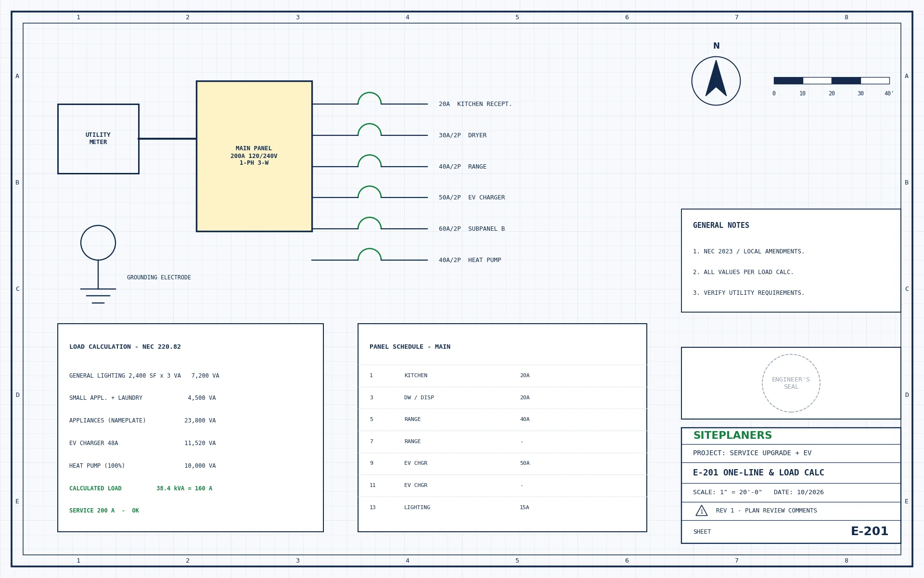Click the 50A rating in EV CHGR row
Screen dimensions: 924x578
click(525, 463)
